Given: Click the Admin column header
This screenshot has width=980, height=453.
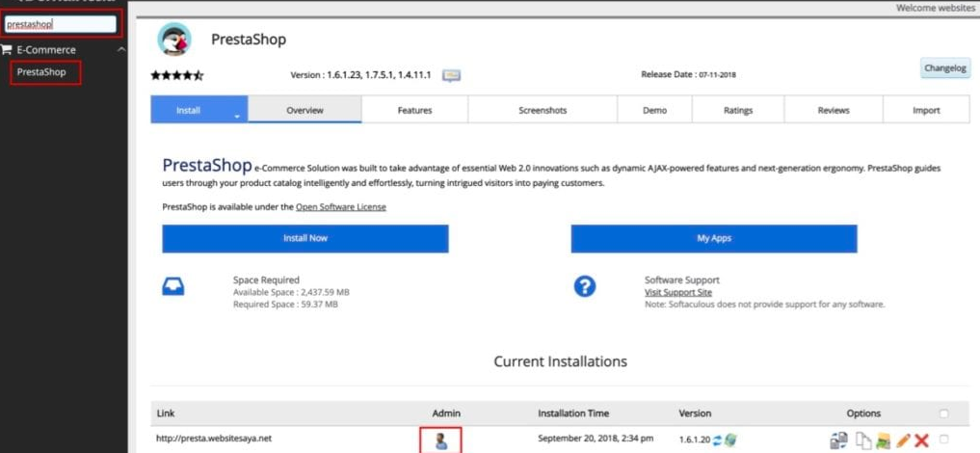Looking at the screenshot, I should [x=446, y=413].
